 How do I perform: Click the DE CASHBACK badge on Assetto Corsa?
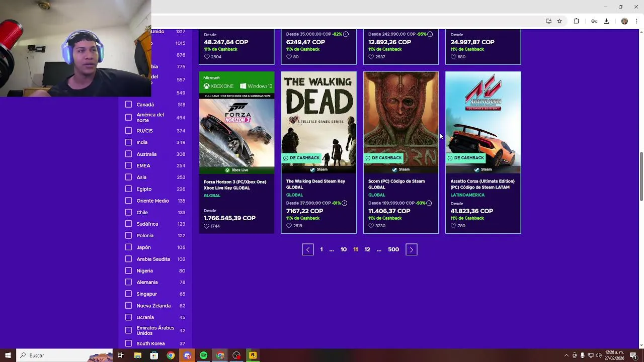pos(465,158)
